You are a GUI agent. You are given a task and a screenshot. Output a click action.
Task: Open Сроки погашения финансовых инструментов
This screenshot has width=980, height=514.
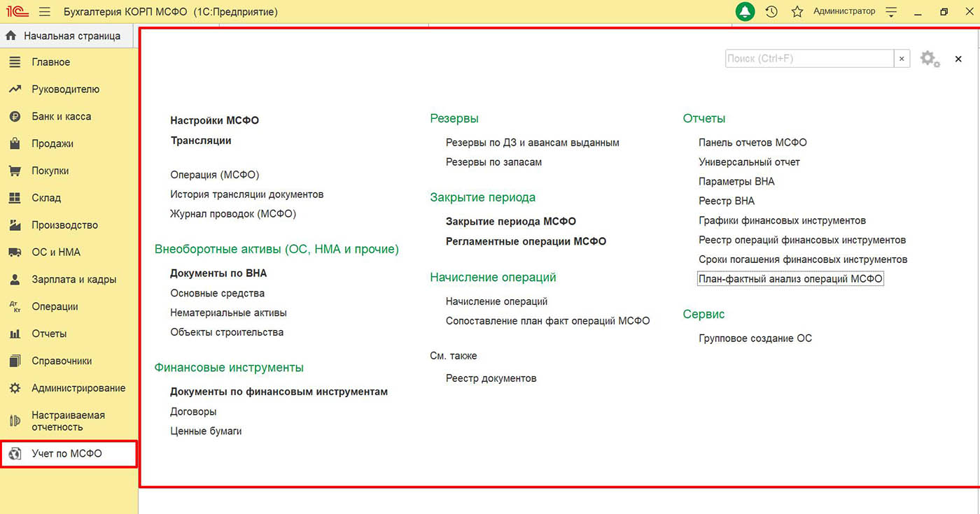tap(803, 259)
